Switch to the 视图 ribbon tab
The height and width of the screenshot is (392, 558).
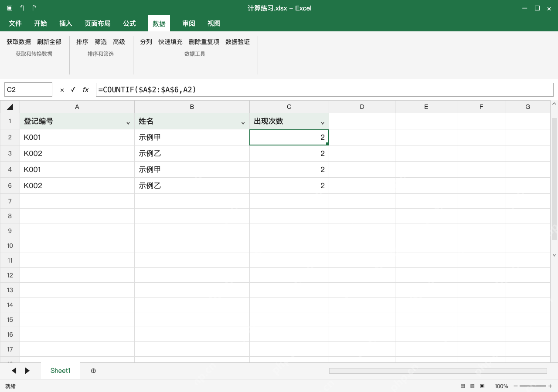tap(214, 24)
